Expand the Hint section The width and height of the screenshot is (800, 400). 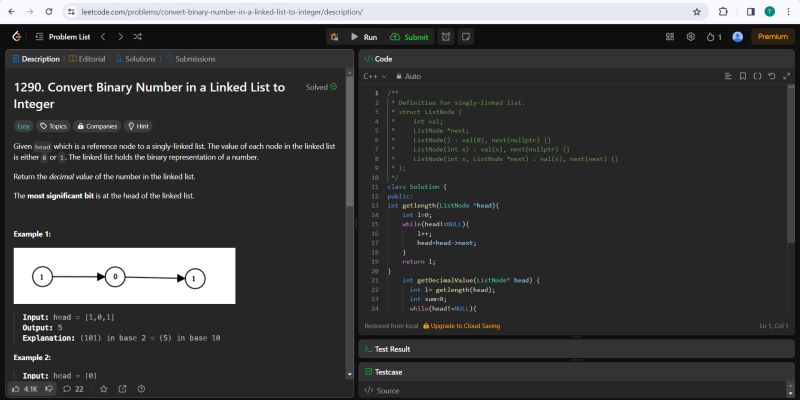tap(138, 126)
